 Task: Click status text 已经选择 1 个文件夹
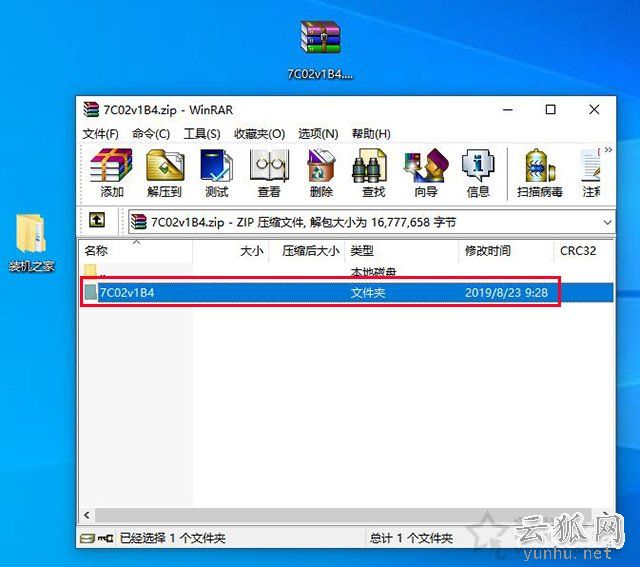tap(172, 538)
